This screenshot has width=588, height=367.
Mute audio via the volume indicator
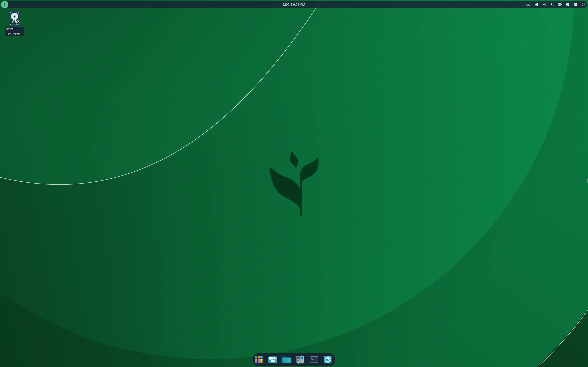(544, 4)
